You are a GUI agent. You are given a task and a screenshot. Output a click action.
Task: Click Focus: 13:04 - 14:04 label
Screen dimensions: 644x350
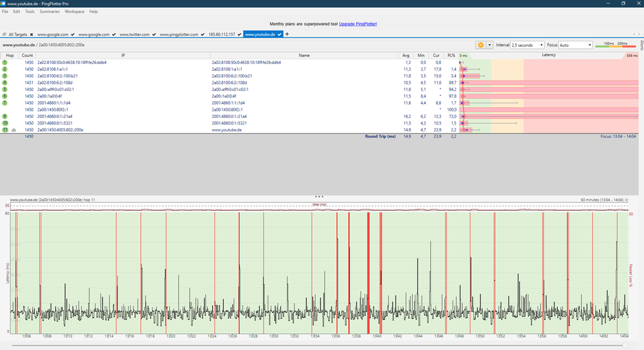pos(618,137)
